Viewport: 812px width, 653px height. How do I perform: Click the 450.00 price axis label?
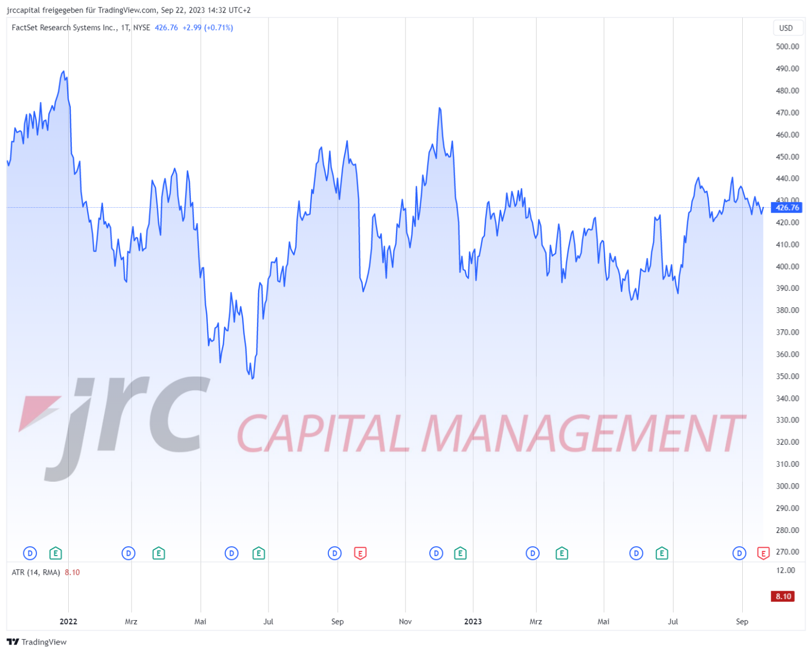coord(788,157)
